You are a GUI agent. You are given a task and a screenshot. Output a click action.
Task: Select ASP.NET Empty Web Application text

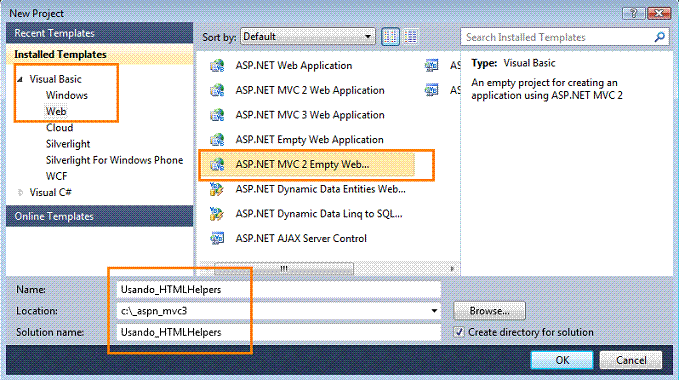click(310, 140)
